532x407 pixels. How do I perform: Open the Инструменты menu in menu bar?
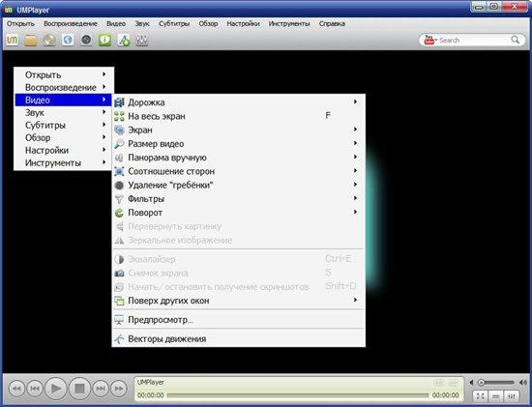click(x=289, y=24)
